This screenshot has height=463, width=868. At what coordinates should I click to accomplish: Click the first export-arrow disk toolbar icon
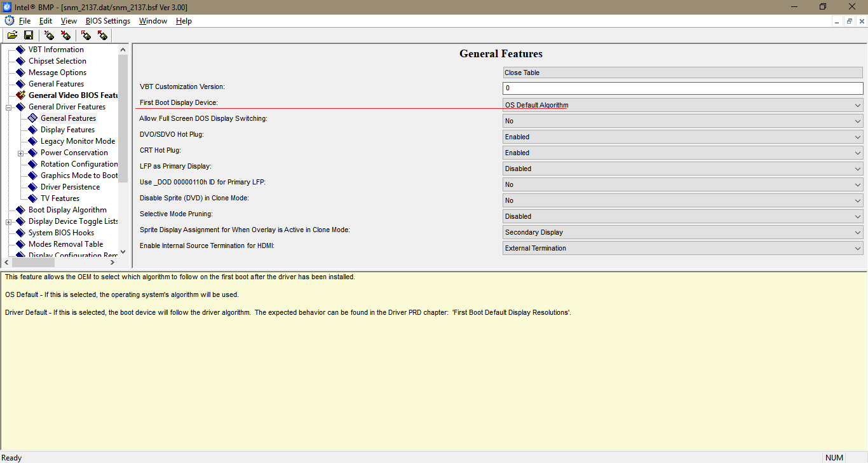click(86, 35)
